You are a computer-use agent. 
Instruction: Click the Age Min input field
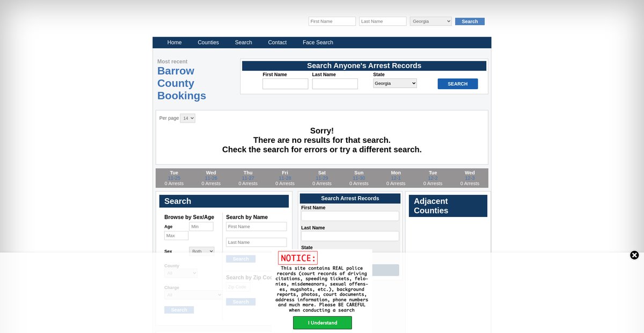click(201, 227)
